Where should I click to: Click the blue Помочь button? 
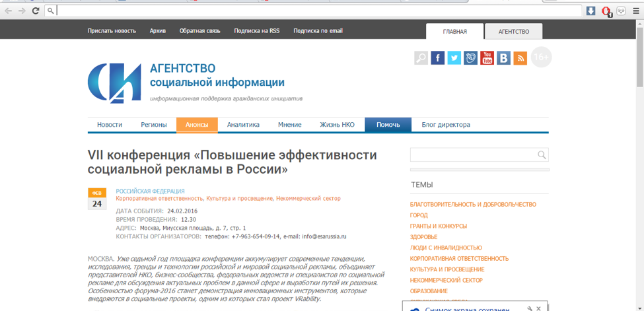pyautogui.click(x=388, y=125)
